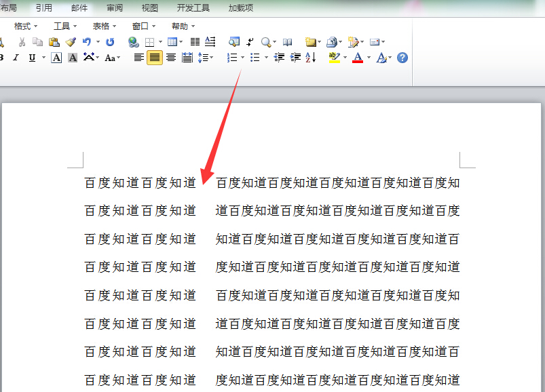Click the character scaling icon

pos(90,57)
